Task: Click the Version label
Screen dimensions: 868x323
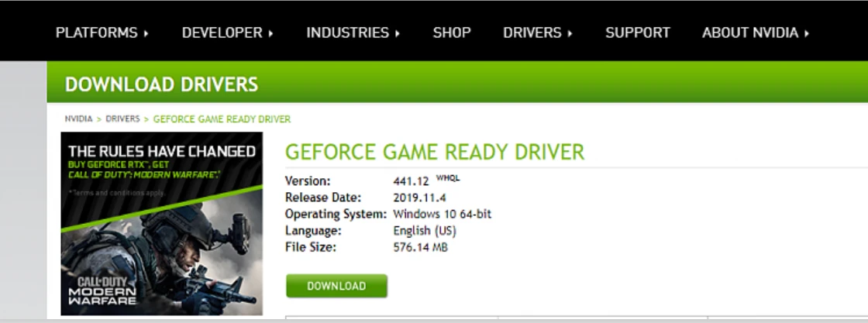Action: coord(308,180)
